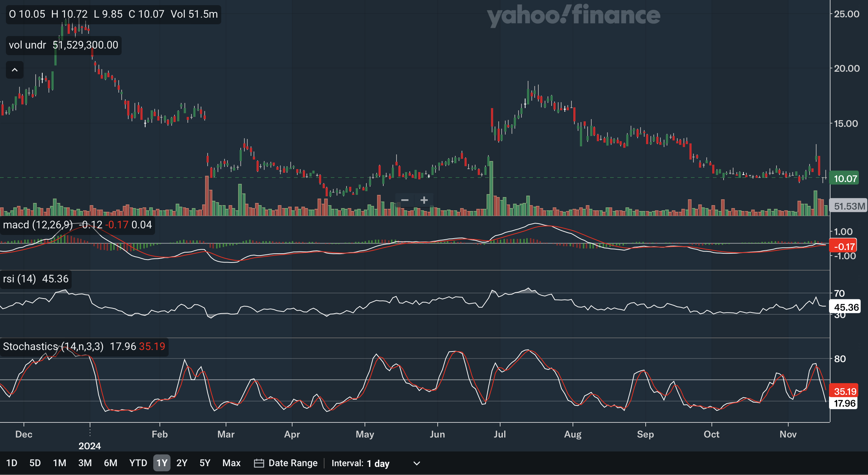Choose the 5Y time range
Screen dimensions: 868x475
point(205,463)
